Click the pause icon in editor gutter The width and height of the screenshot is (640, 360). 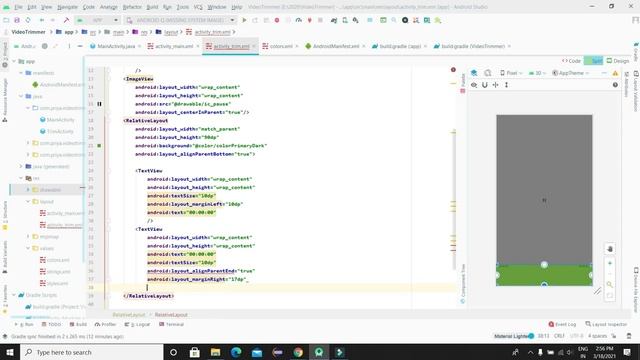coord(99,104)
